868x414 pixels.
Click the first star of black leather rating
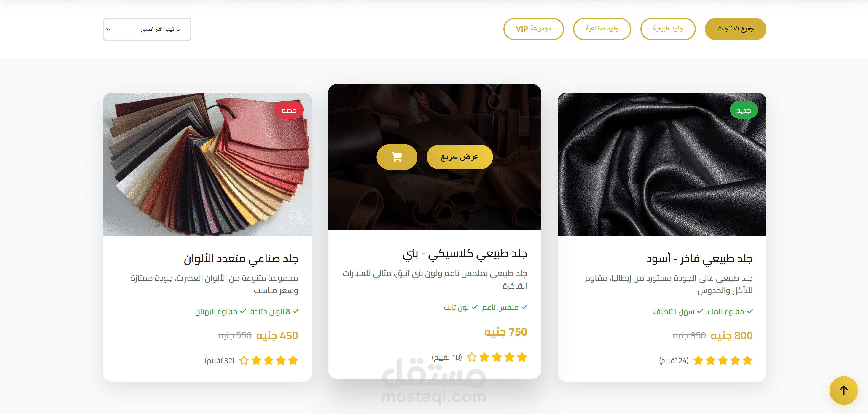(747, 360)
